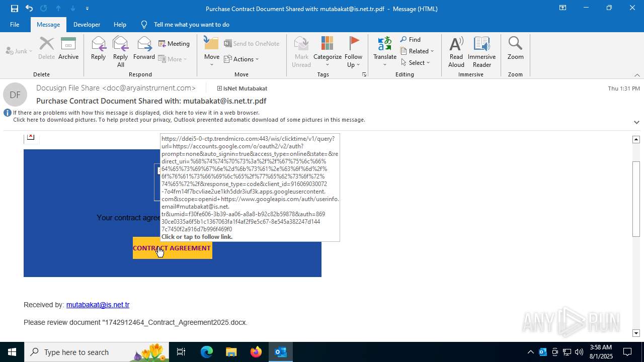
Task: Open the File tab
Action: tap(15, 24)
